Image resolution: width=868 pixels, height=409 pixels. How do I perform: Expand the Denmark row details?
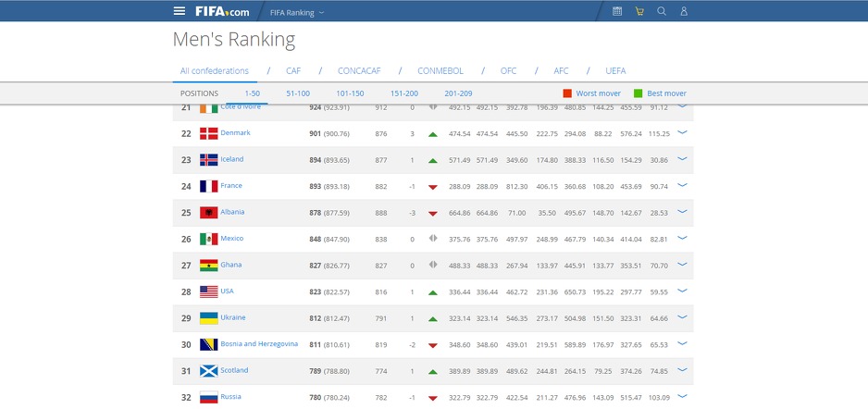pos(682,133)
